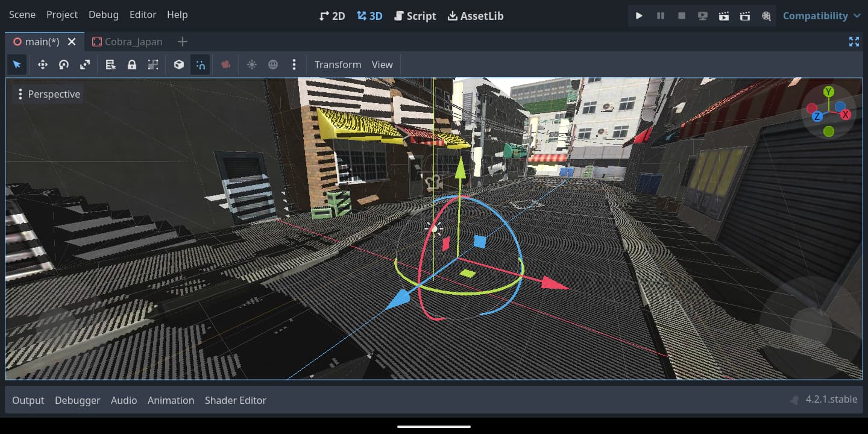Open the Shader Editor bottom panel
868x434 pixels.
[x=235, y=400]
